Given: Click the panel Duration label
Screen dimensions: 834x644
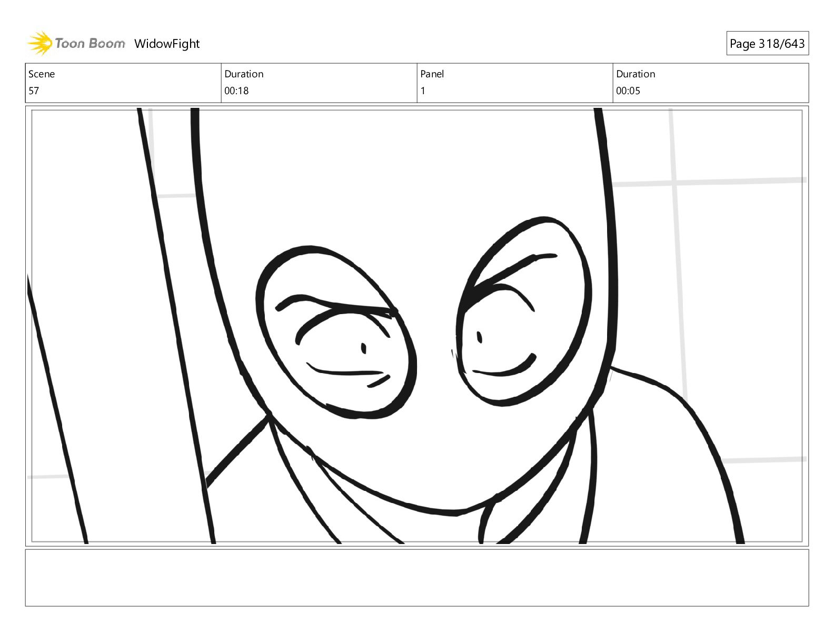Looking at the screenshot, I should (636, 74).
